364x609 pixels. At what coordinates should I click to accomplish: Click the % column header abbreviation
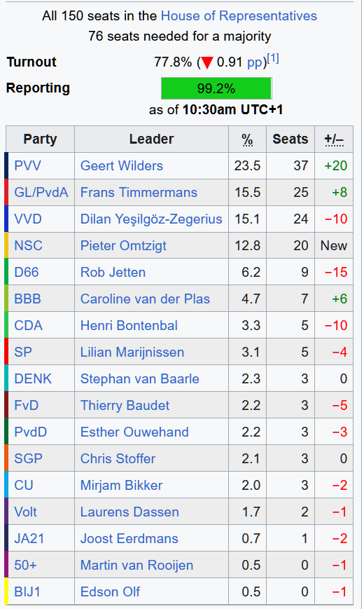click(247, 139)
